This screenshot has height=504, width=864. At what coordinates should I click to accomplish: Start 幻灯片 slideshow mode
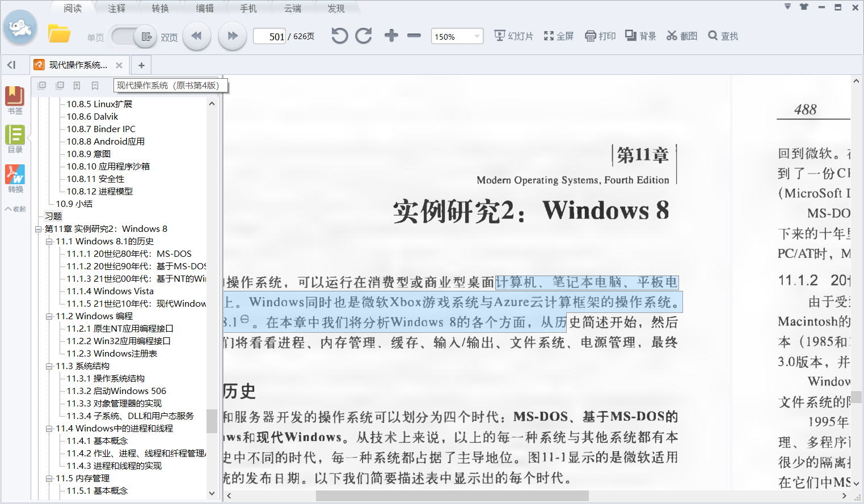[514, 36]
